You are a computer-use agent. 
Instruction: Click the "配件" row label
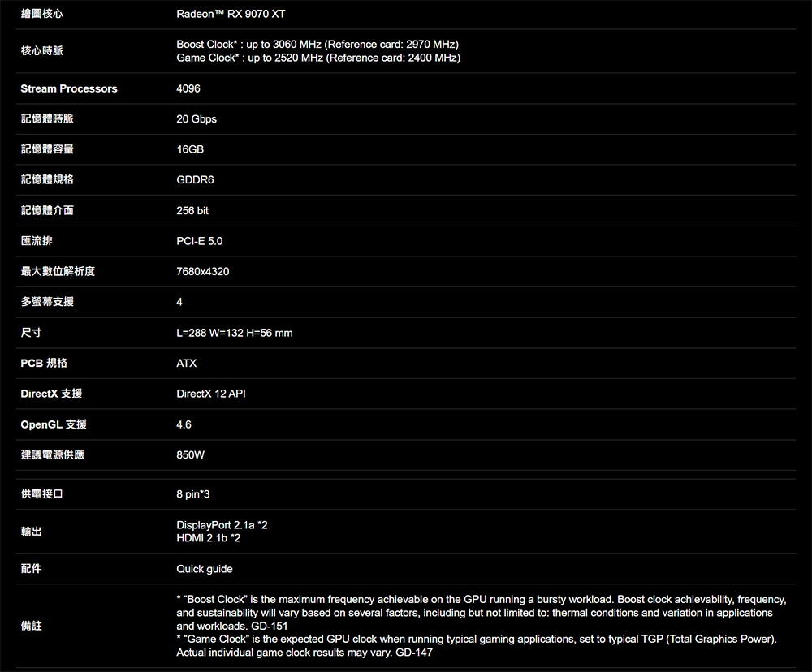(x=31, y=569)
